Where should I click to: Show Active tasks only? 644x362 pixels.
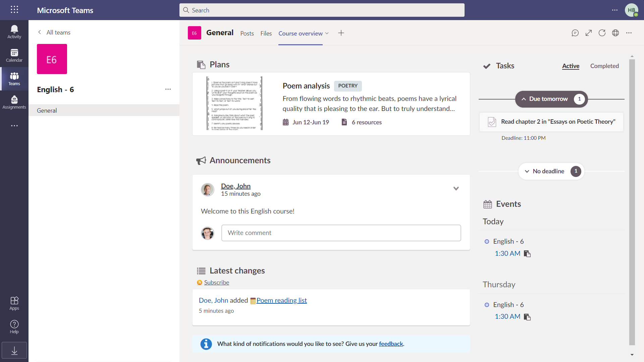tap(571, 66)
